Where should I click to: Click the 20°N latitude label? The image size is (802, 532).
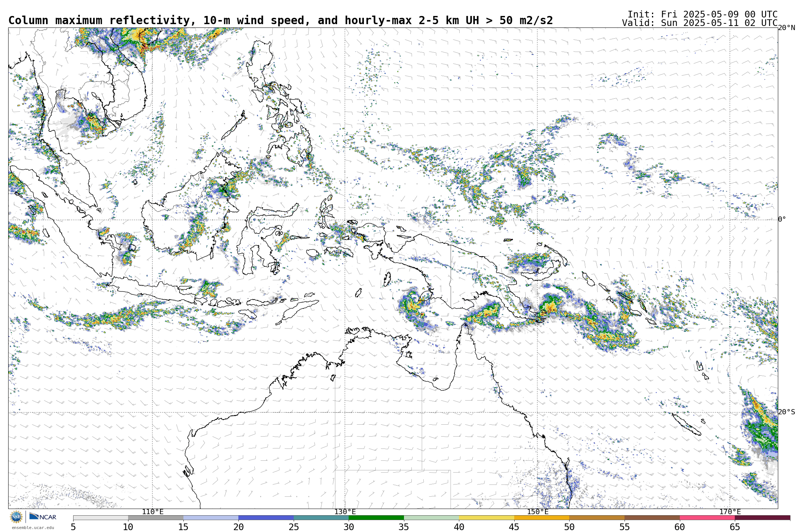787,28
